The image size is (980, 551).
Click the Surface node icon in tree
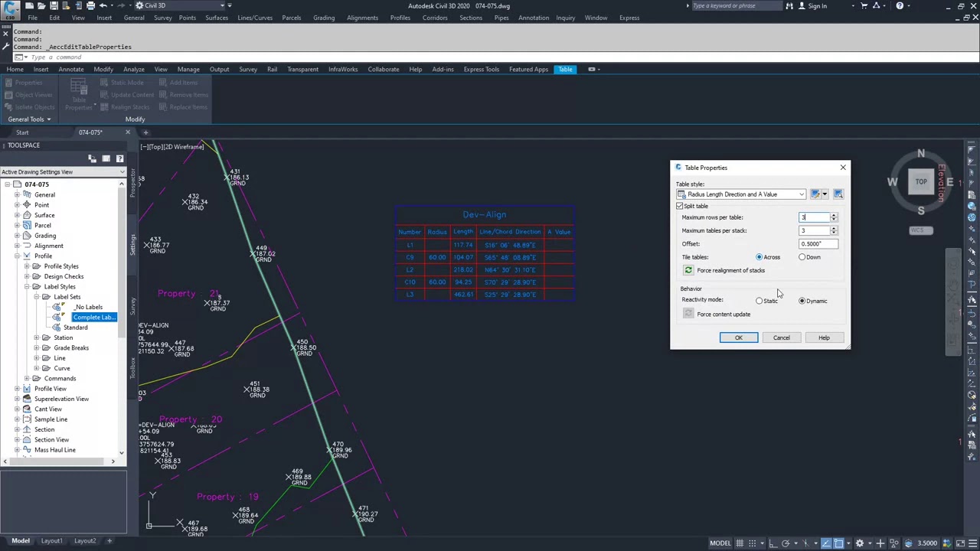[27, 215]
